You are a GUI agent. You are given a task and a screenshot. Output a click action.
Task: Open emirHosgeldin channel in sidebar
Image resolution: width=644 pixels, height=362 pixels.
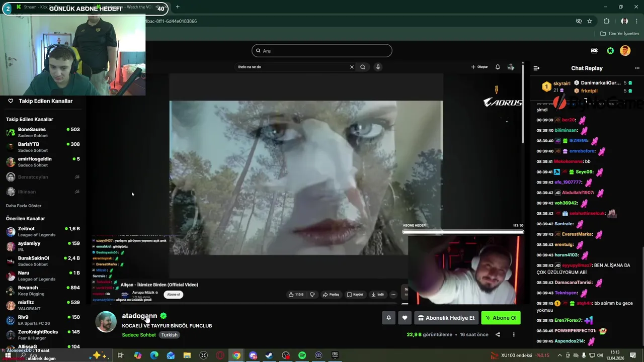43,162
